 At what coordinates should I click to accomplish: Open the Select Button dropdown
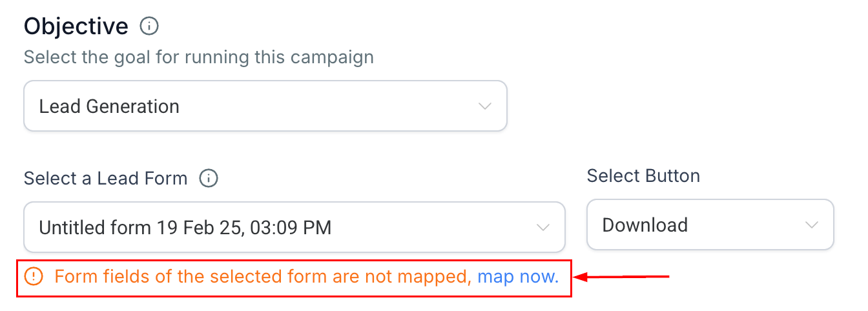(710, 225)
